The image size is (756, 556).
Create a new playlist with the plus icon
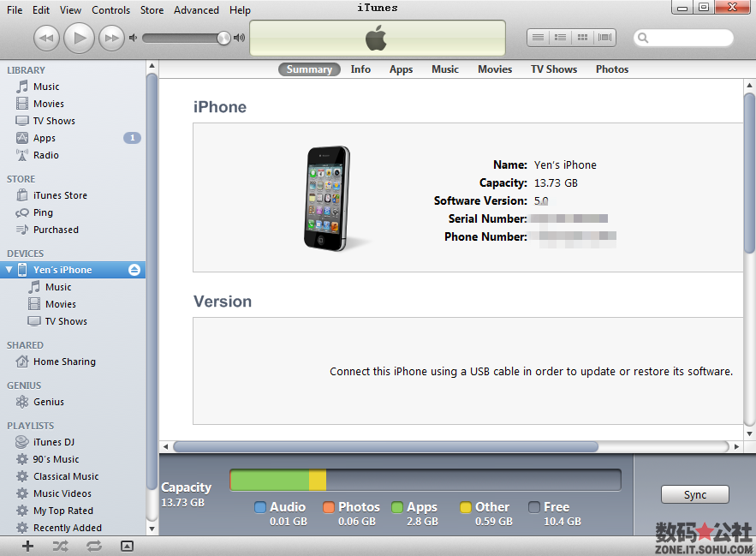pyautogui.click(x=27, y=545)
